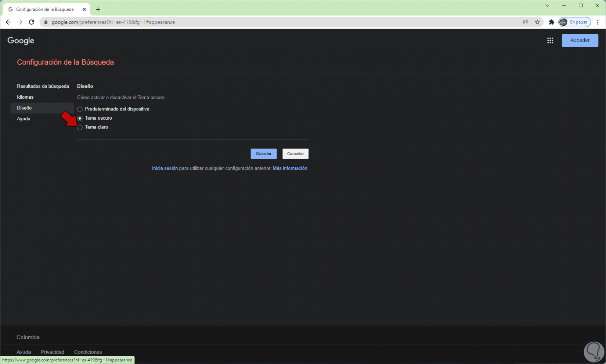The image size is (606, 364).
Task: Follow the Inicia sesión link
Action: tap(165, 168)
